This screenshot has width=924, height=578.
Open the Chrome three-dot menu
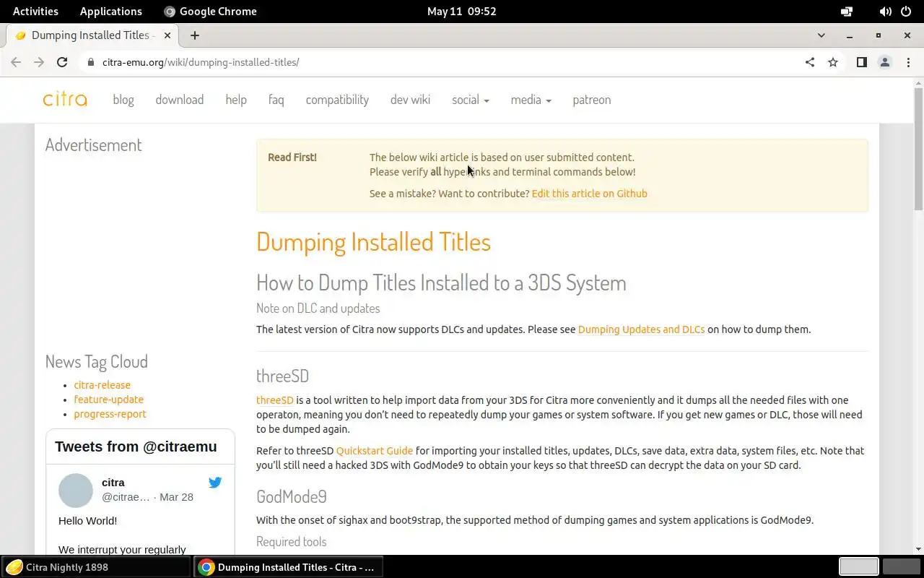click(x=908, y=62)
